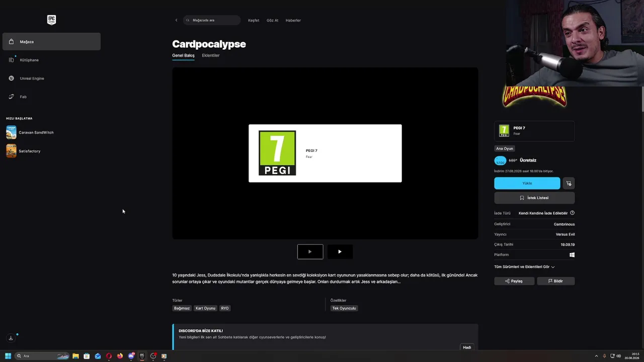The image size is (644, 362).
Task: Go back with the arrow beside search
Action: (x=176, y=20)
